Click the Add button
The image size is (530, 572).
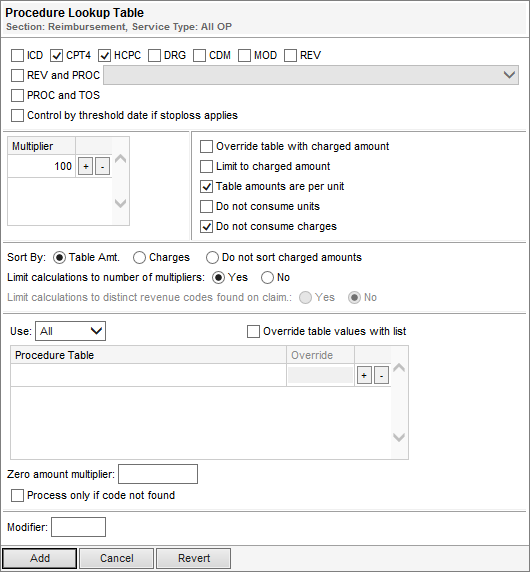[40, 558]
